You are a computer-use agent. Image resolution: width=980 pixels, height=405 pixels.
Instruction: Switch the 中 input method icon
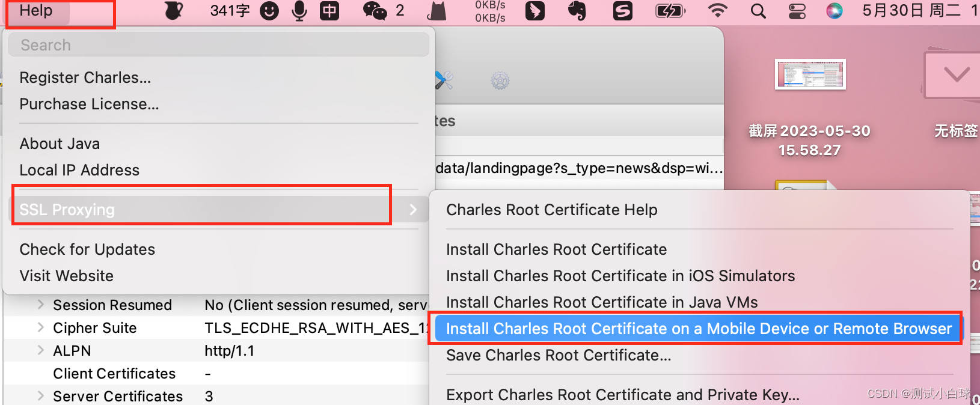[329, 11]
